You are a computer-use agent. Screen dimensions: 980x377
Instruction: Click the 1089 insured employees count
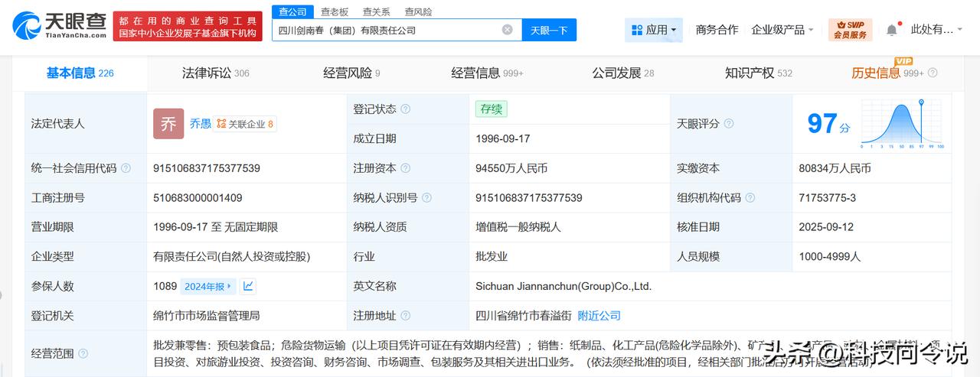click(165, 286)
